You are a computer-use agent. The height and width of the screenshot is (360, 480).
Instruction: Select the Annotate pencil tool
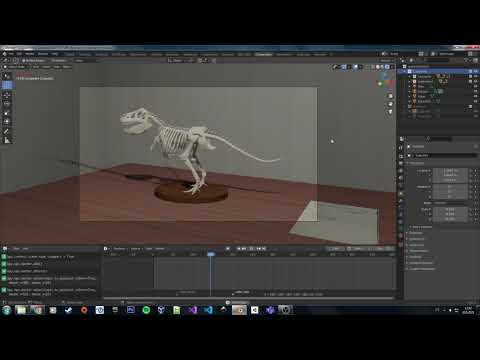click(x=7, y=131)
